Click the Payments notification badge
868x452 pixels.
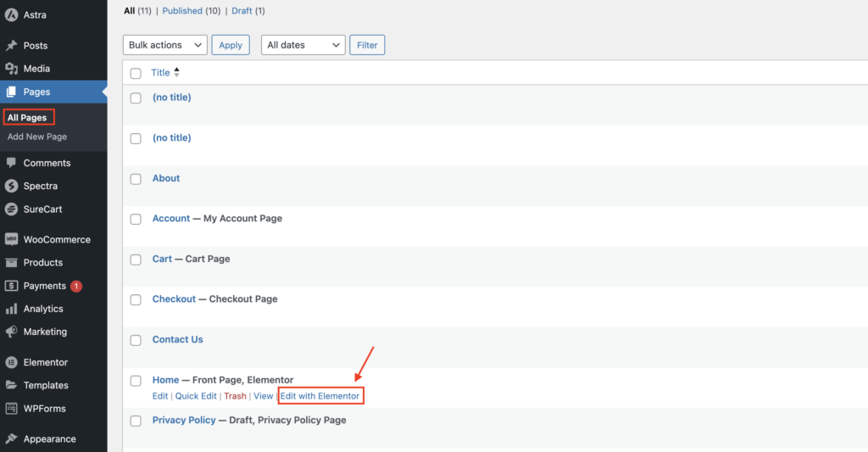pyautogui.click(x=76, y=287)
